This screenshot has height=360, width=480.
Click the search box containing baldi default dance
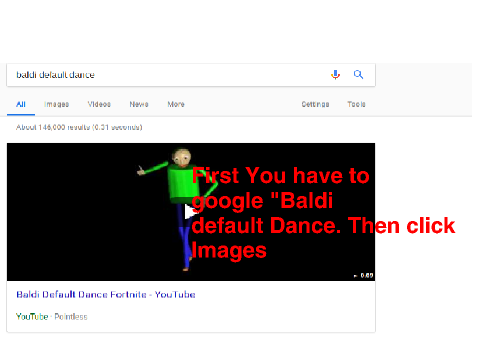[x=191, y=75]
